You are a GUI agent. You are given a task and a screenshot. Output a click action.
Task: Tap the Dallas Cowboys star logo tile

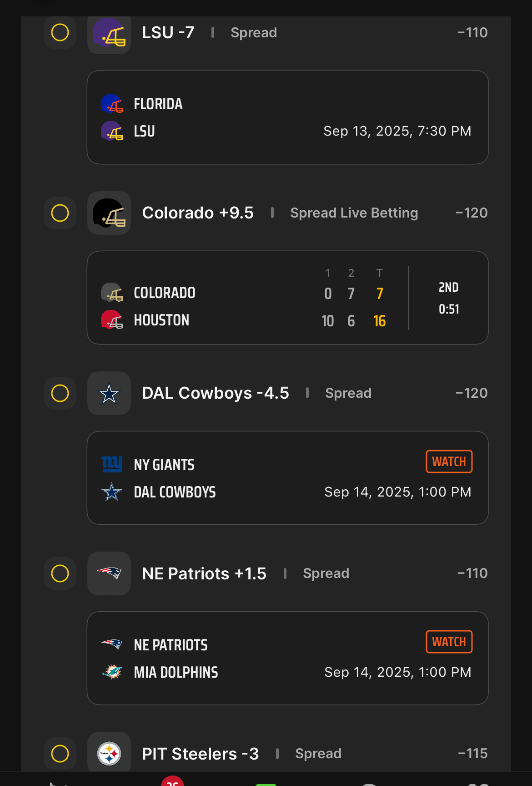(x=109, y=393)
